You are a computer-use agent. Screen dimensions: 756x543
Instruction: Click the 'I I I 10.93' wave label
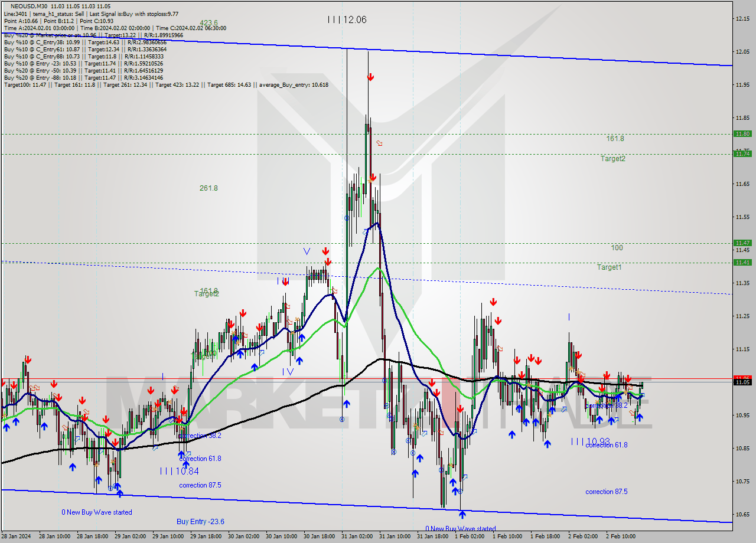pyautogui.click(x=590, y=441)
